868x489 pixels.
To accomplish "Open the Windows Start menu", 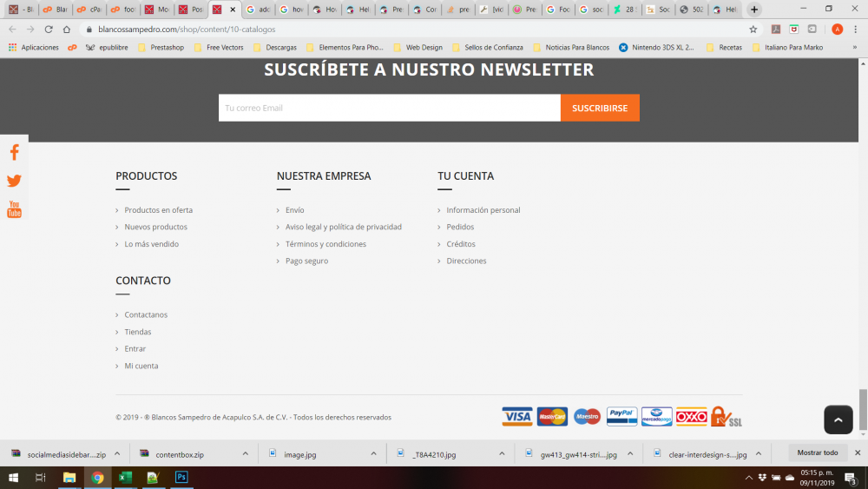I will 13,478.
